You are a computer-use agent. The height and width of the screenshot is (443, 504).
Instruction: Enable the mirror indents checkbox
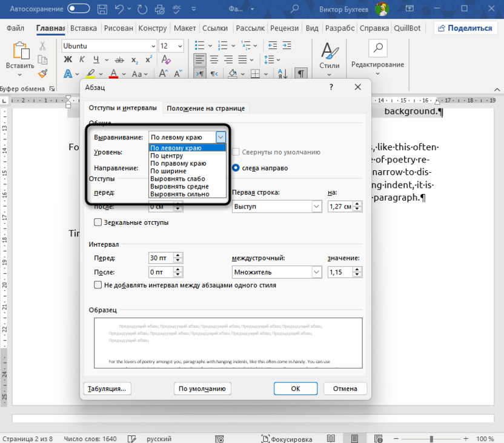pyautogui.click(x=98, y=222)
